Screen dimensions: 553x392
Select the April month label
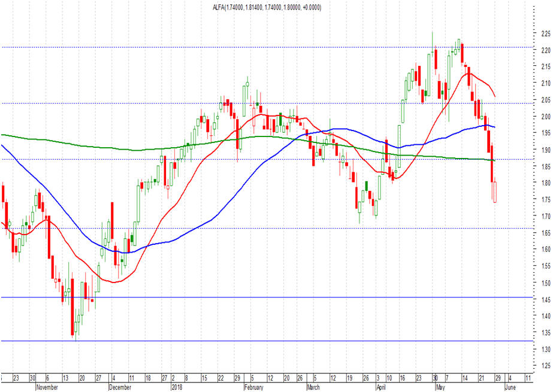pos(381,387)
